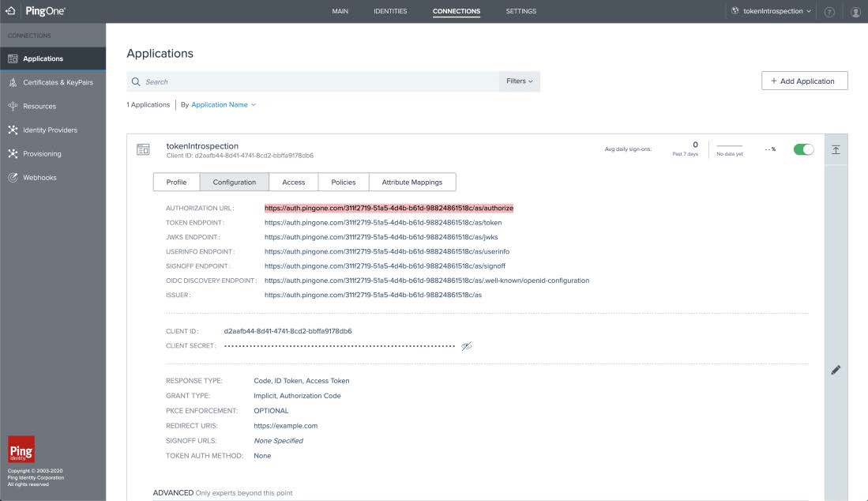Click the Webhooks sidebar icon
The image size is (868, 501).
click(13, 178)
